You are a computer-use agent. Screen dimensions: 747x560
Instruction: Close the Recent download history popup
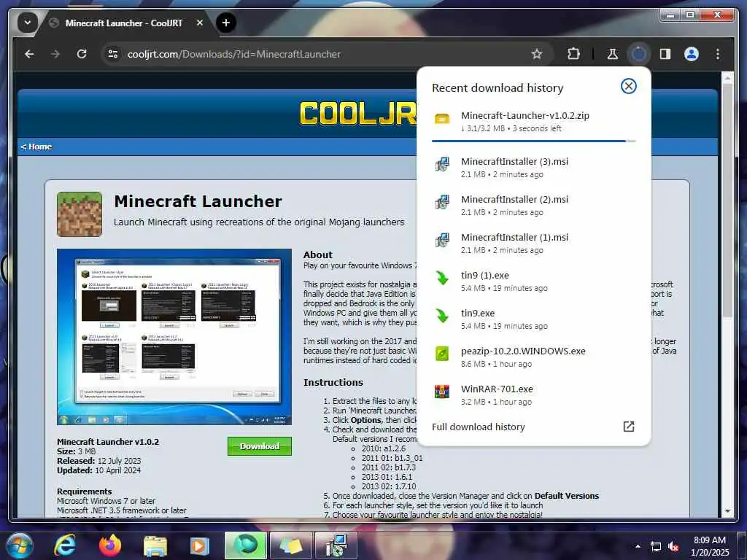[629, 86]
